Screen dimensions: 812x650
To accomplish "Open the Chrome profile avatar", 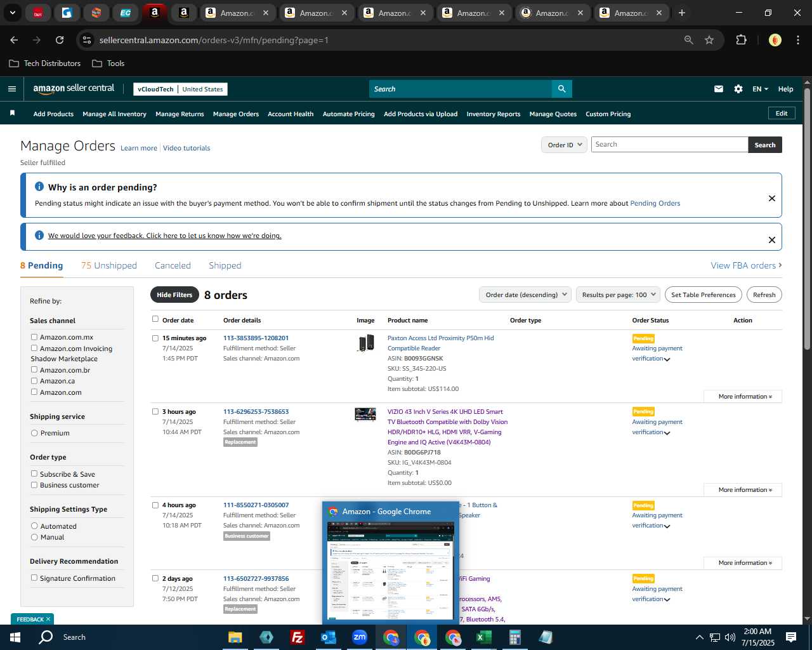I will click(775, 40).
